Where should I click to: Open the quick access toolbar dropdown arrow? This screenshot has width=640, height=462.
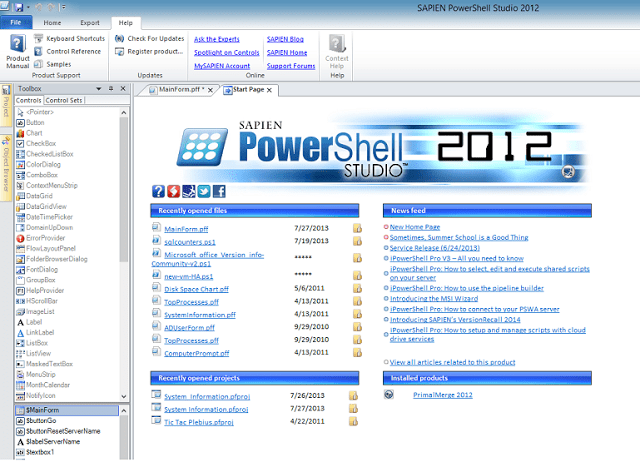[x=64, y=7]
